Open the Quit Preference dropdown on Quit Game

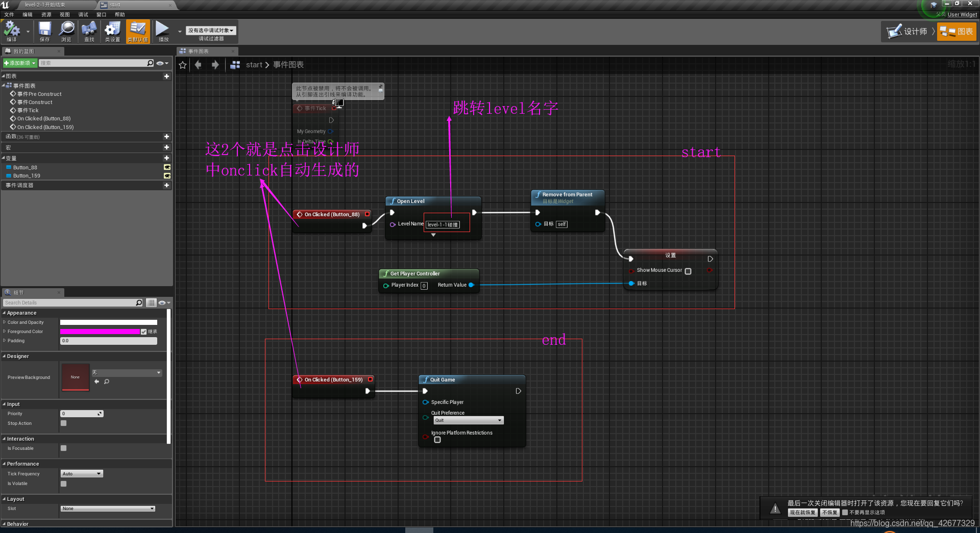click(469, 420)
